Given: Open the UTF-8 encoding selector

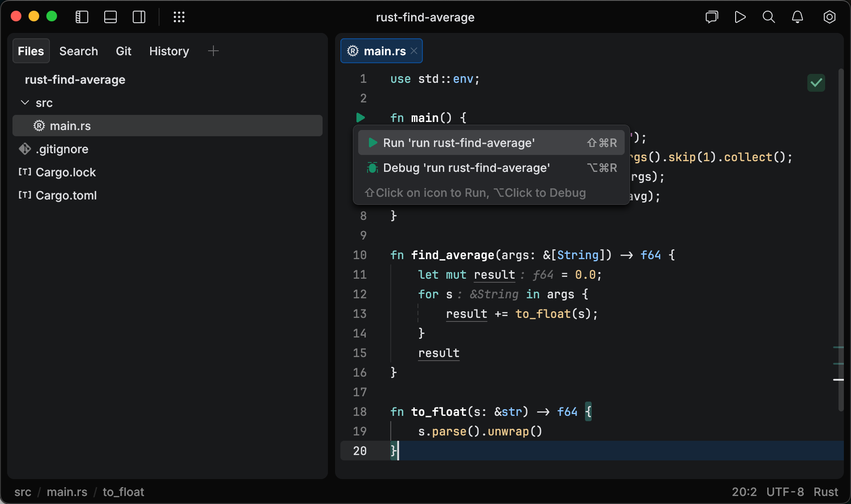Looking at the screenshot, I should (x=785, y=492).
